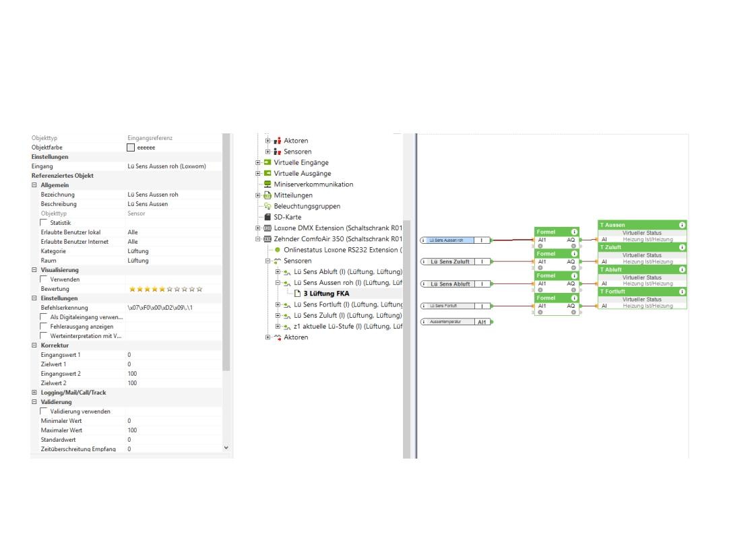Screen dimensions: 756x534
Task: Expand the Logging/Mail/Call/Track section
Action: (x=34, y=393)
